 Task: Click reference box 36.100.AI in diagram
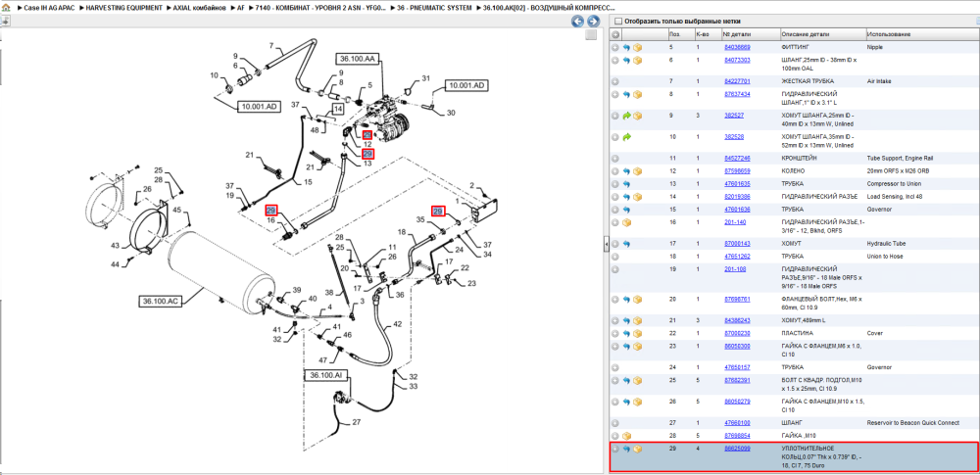point(327,375)
